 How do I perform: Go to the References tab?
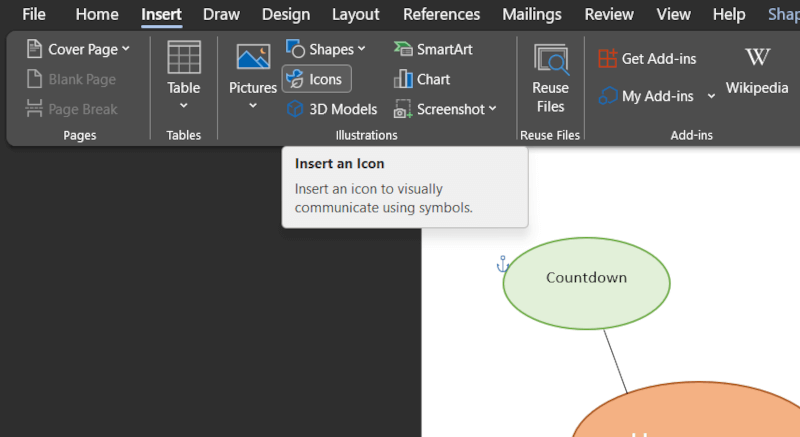[441, 14]
